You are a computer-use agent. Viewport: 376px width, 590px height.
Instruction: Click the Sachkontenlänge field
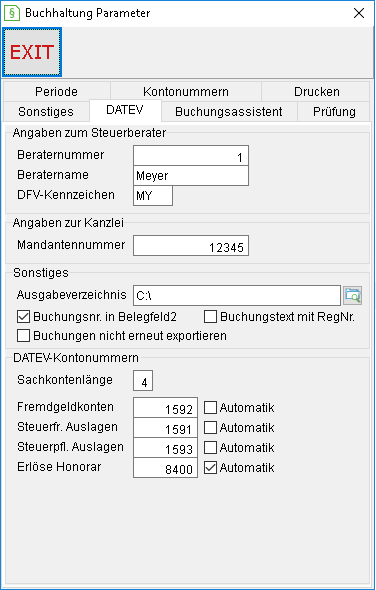tap(143, 381)
